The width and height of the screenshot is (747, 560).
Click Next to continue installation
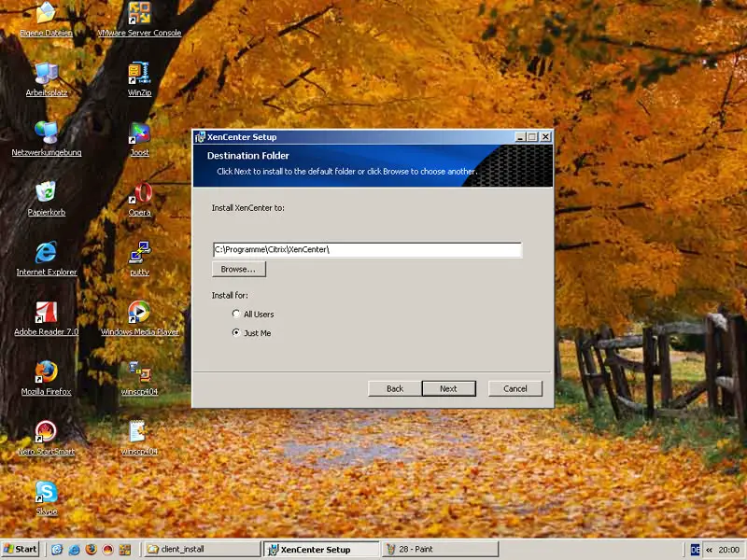coord(448,388)
